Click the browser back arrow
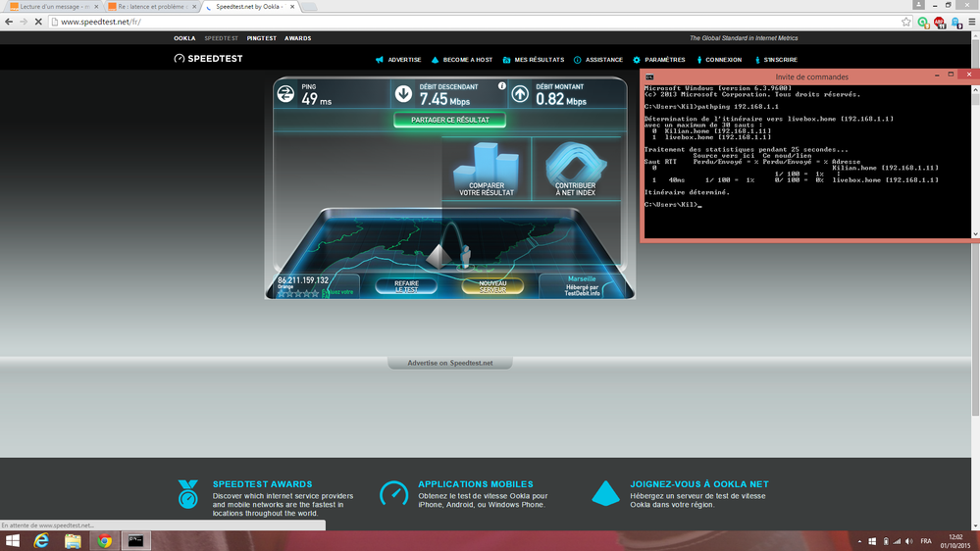Viewport: 980px width, 551px height. pos(9,22)
